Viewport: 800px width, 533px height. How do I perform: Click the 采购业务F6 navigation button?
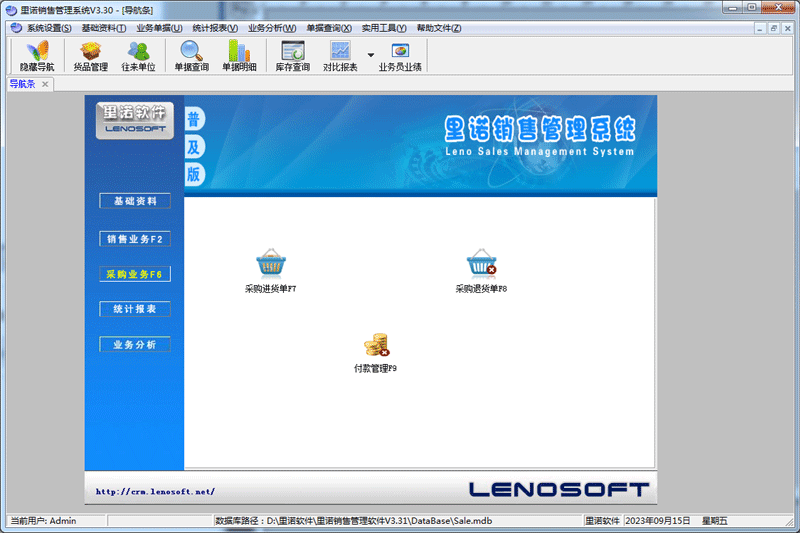pos(135,274)
